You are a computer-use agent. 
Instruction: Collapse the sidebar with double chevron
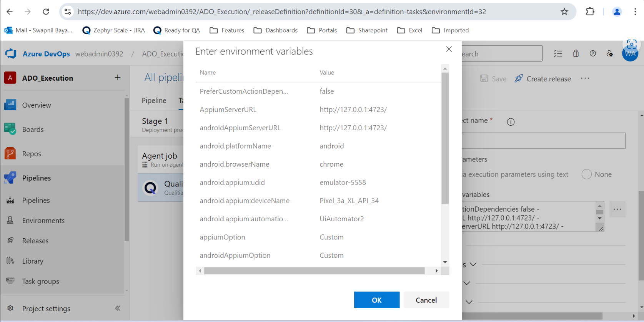(x=118, y=308)
